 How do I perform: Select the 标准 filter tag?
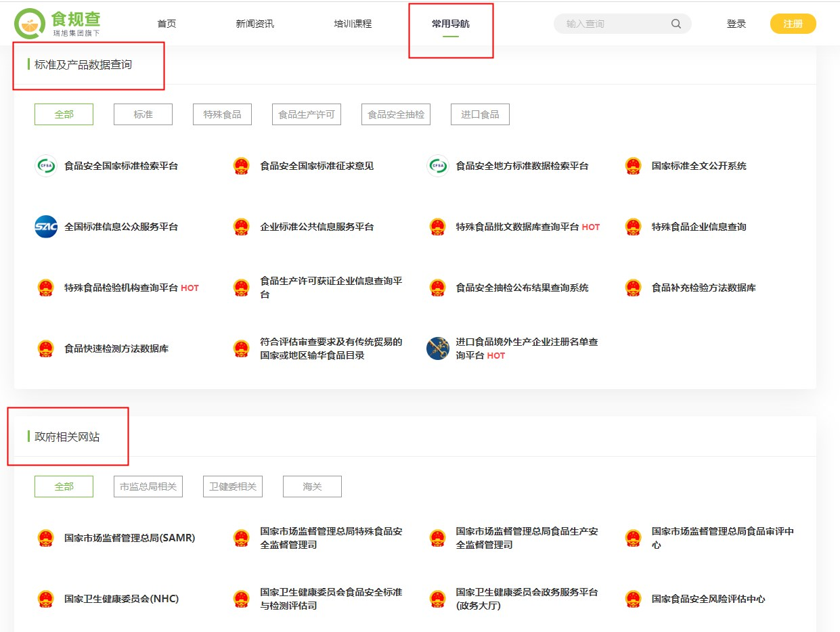(x=143, y=114)
